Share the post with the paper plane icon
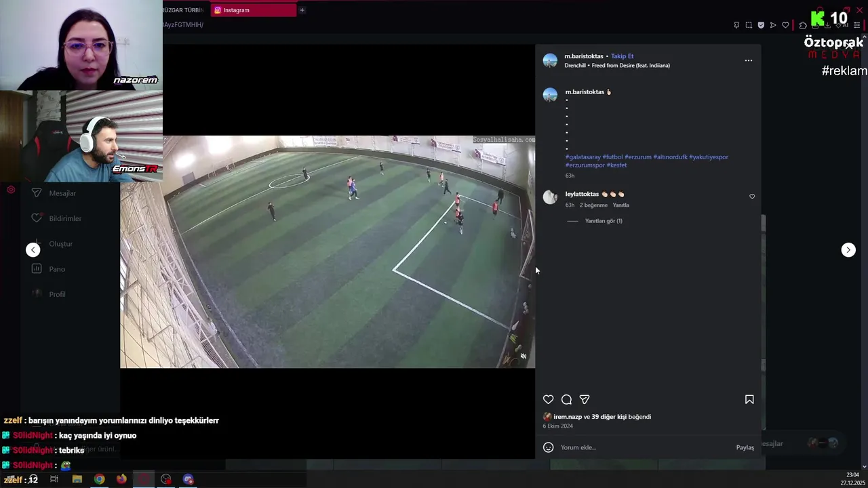Image resolution: width=868 pixels, height=488 pixels. [585, 400]
